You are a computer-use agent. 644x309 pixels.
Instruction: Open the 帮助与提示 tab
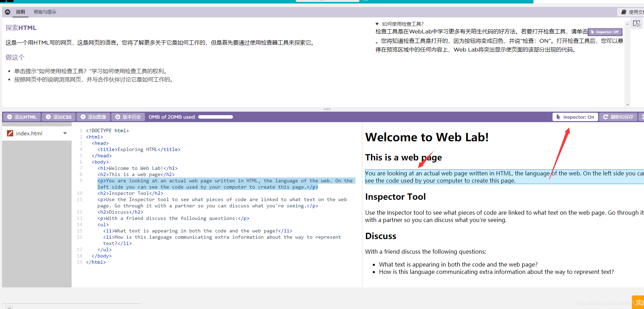point(45,12)
